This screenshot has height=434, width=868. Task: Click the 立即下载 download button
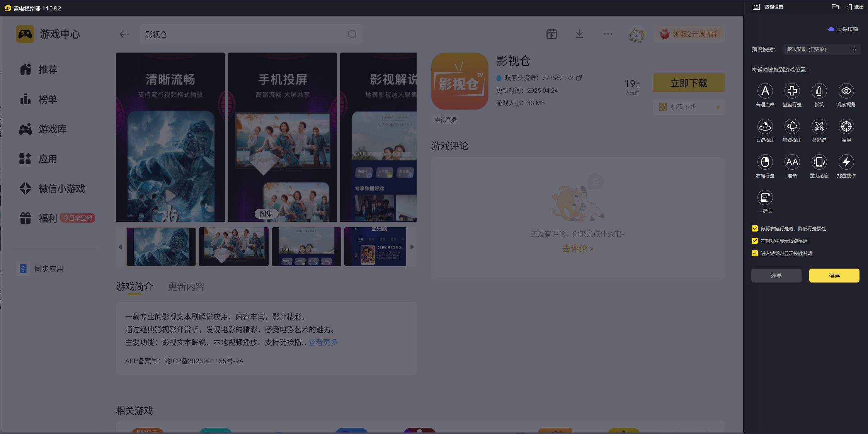pyautogui.click(x=689, y=83)
